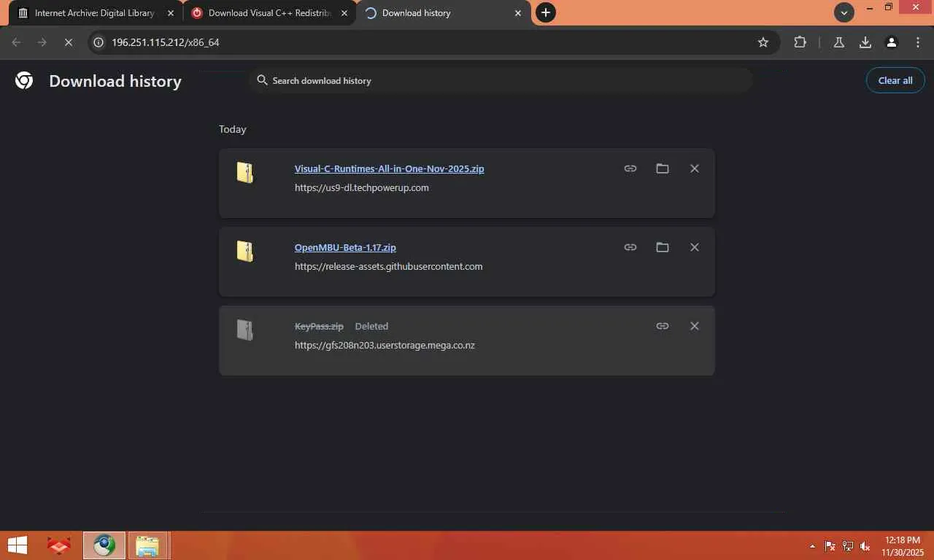Viewport: 934px width, 560px height.
Task: Close the Download history tab
Action: pos(518,13)
